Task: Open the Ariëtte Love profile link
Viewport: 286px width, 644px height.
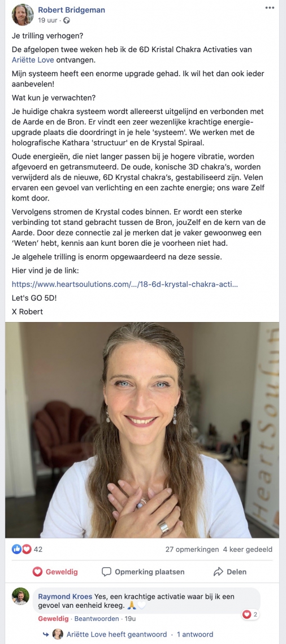Action: [x=33, y=60]
